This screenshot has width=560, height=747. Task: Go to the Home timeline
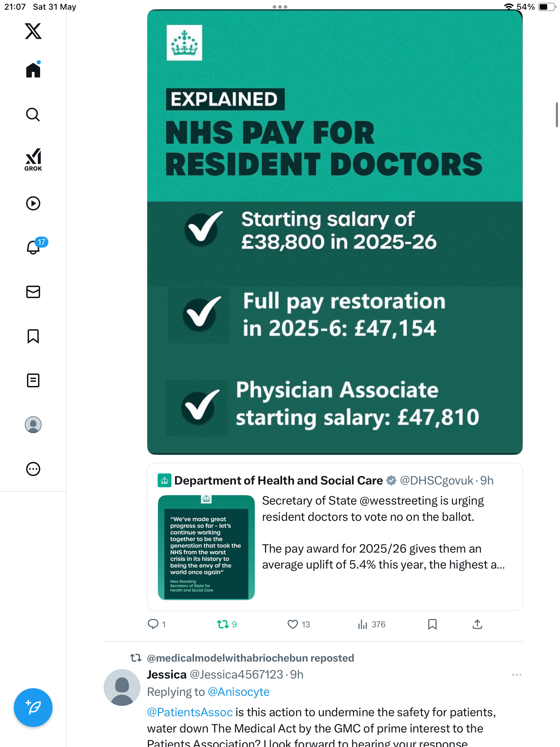pyautogui.click(x=33, y=70)
